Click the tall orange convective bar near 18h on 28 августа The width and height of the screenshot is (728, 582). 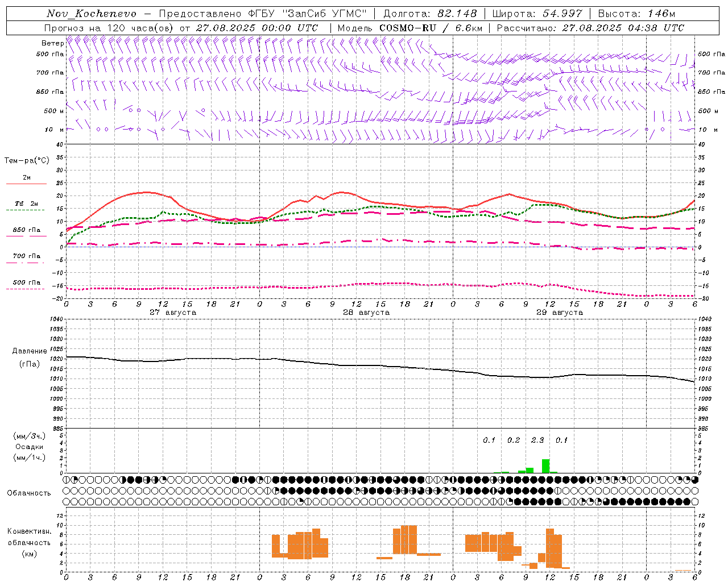[x=405, y=539]
